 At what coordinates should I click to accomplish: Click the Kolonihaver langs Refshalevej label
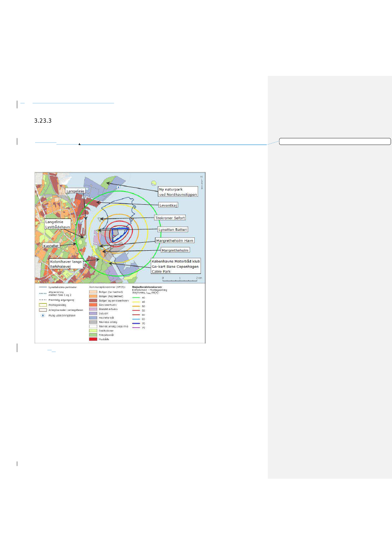(x=66, y=264)
